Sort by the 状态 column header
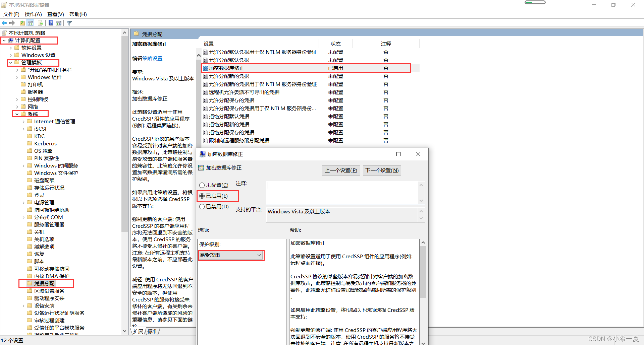This screenshot has height=345, width=644. click(x=335, y=44)
